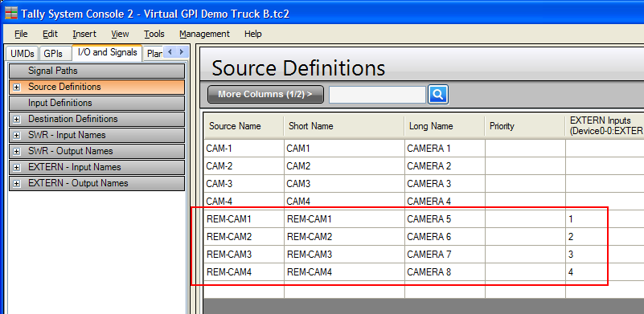Expand the Destination Definitions node
Screen dimensions: 644x314
(16, 119)
